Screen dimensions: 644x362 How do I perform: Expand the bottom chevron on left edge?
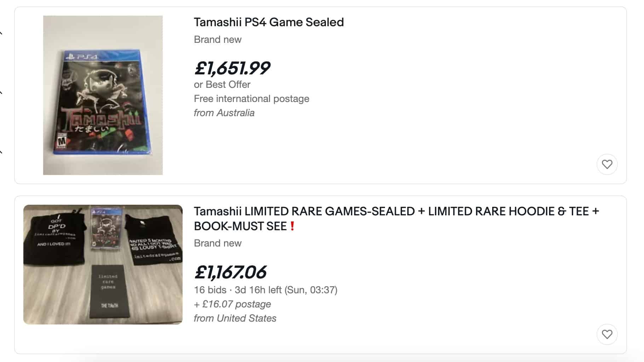tap(1, 152)
